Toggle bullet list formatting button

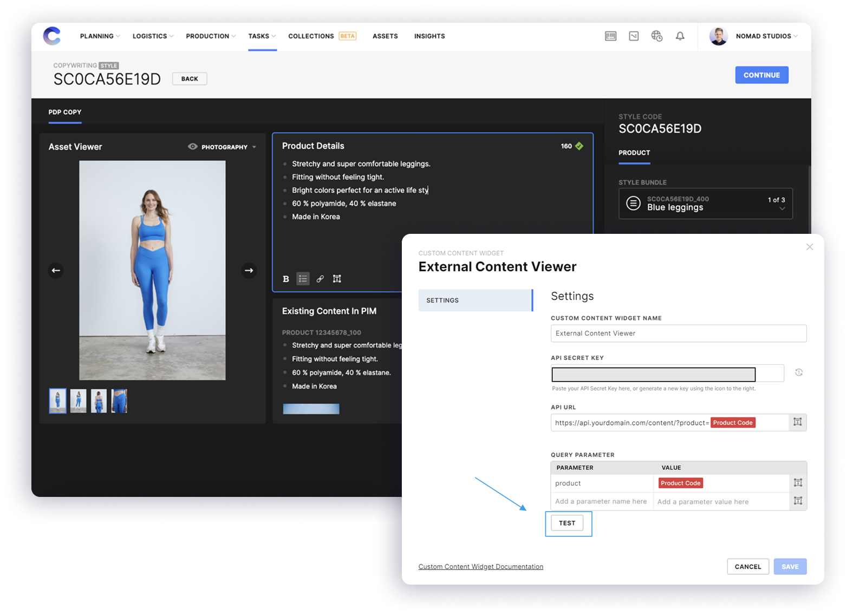click(x=303, y=279)
